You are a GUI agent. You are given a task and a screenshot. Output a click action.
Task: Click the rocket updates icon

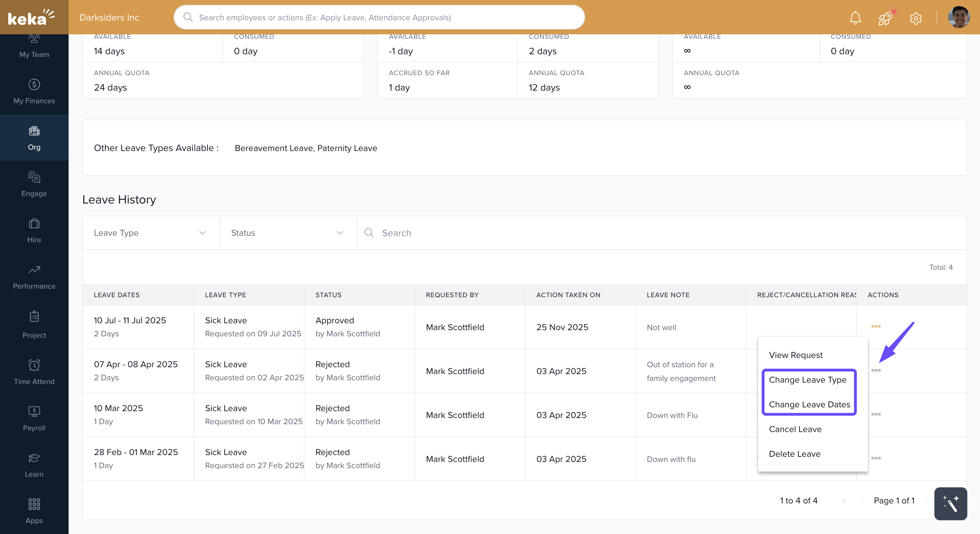click(885, 18)
